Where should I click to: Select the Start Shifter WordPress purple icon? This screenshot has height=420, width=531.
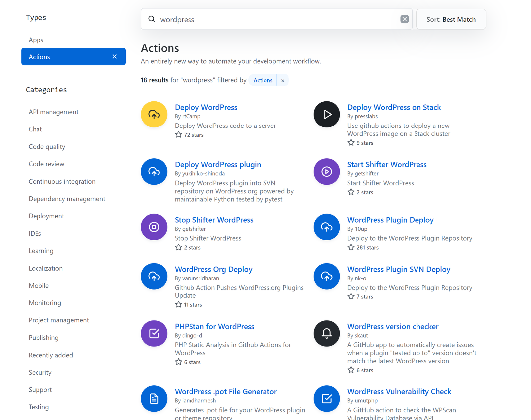(326, 172)
